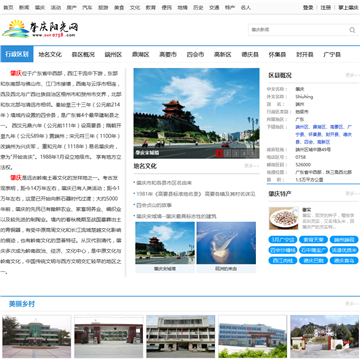The height and width of the screenshot is (360, 360).
Task: Switch to the 封开县 tab
Action: [305, 54]
